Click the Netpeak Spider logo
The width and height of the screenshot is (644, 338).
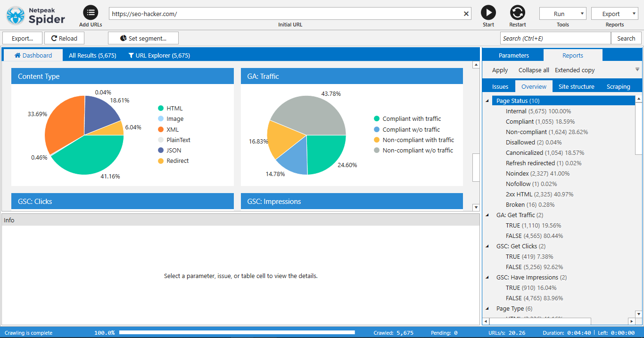36,15
